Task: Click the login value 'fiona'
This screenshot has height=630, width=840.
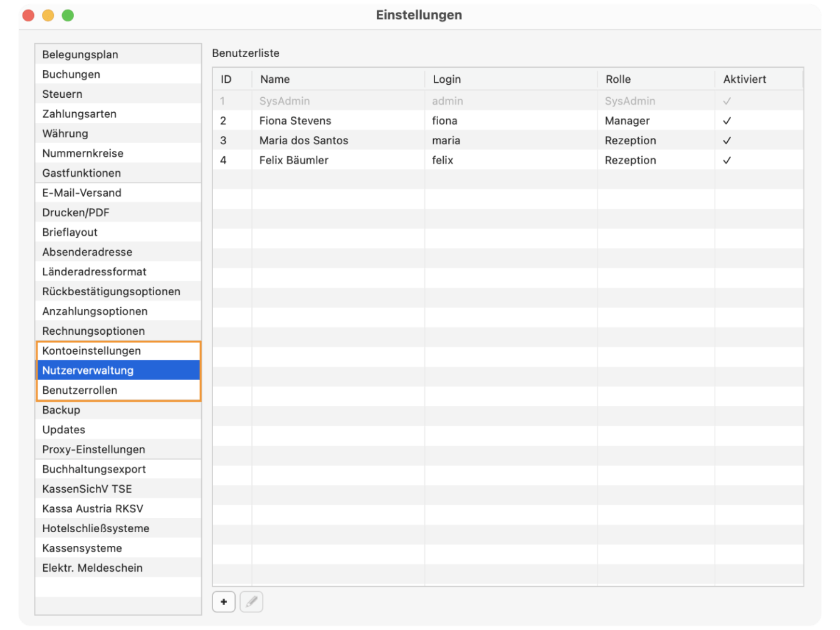Action: pyautogui.click(x=444, y=121)
